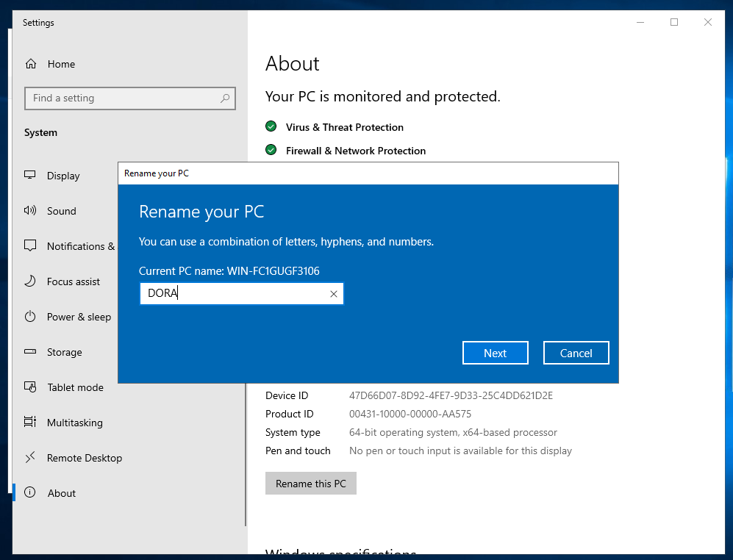733x560 pixels.
Task: Click the Home icon in sidebar
Action: tap(30, 64)
